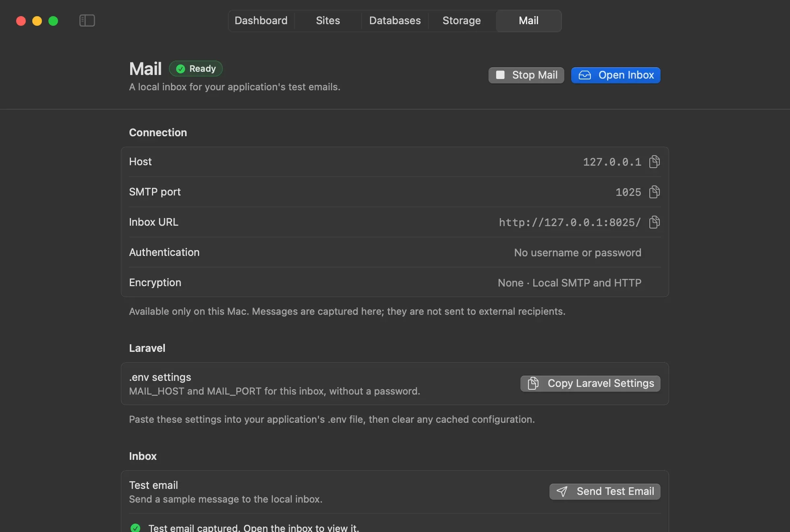This screenshot has width=790, height=532.
Task: Toggle the sidebar panel icon
Action: (x=87, y=21)
